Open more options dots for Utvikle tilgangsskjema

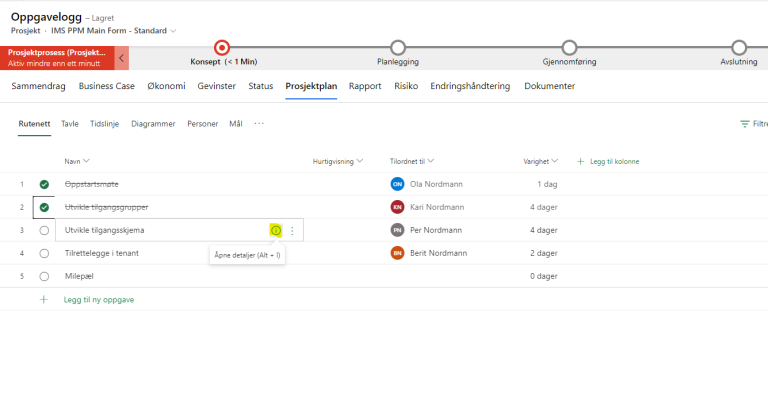click(292, 230)
